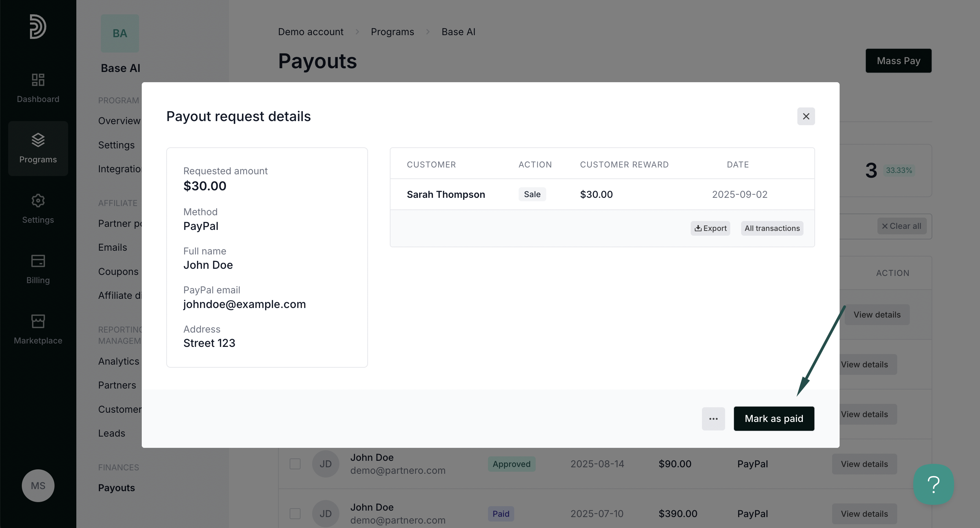Viewport: 980px width, 528px height.
Task: Tick the checkbox for Approved $90.00 payout
Action: pyautogui.click(x=295, y=464)
